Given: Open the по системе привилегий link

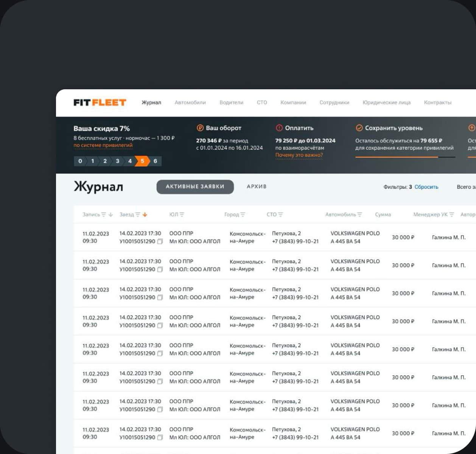Looking at the screenshot, I should click(103, 145).
